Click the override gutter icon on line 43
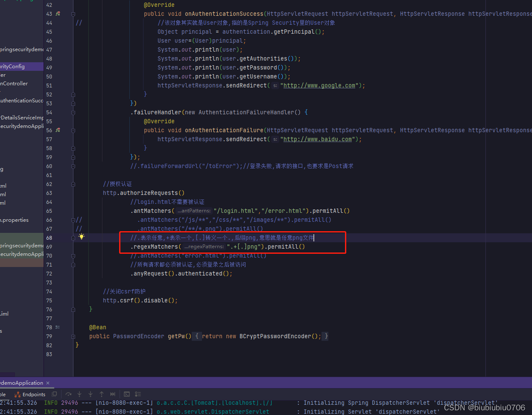The width and height of the screenshot is (532, 415). 58,14
